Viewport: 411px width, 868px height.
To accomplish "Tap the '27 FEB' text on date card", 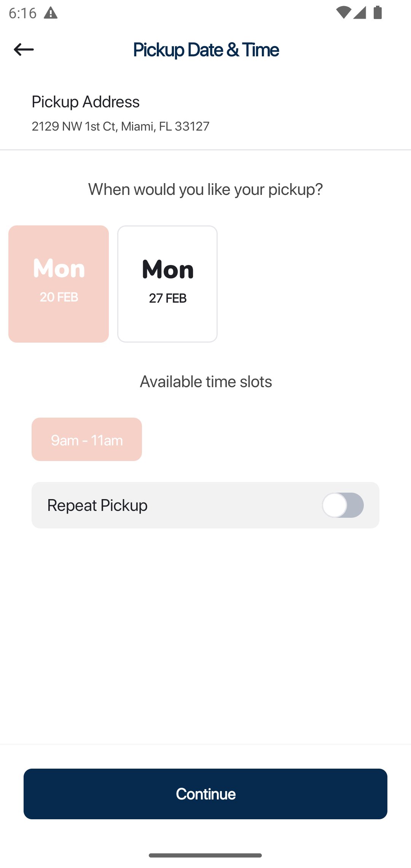I will click(x=168, y=298).
